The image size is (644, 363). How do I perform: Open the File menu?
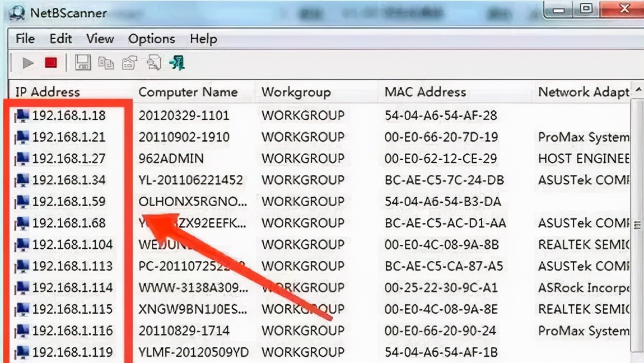(x=25, y=39)
